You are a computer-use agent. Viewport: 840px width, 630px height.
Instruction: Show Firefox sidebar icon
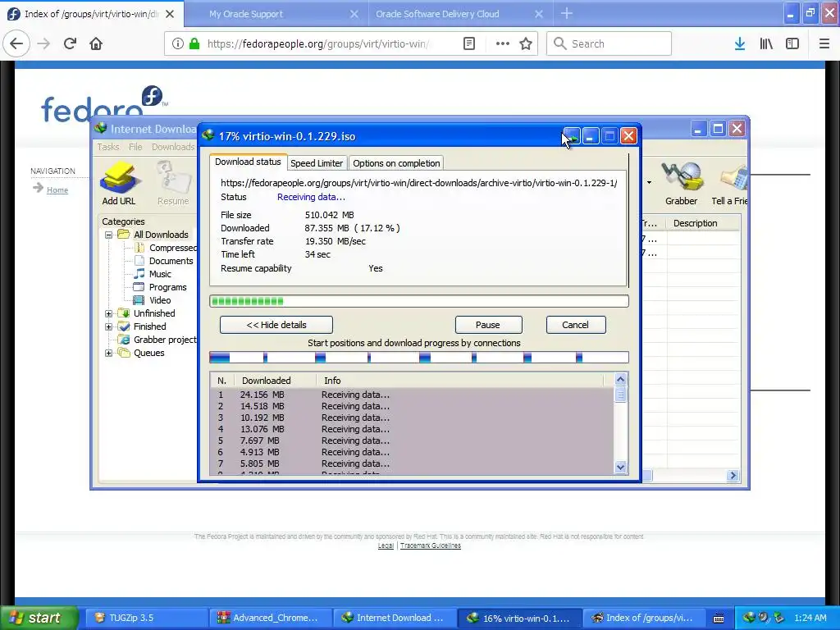point(792,43)
